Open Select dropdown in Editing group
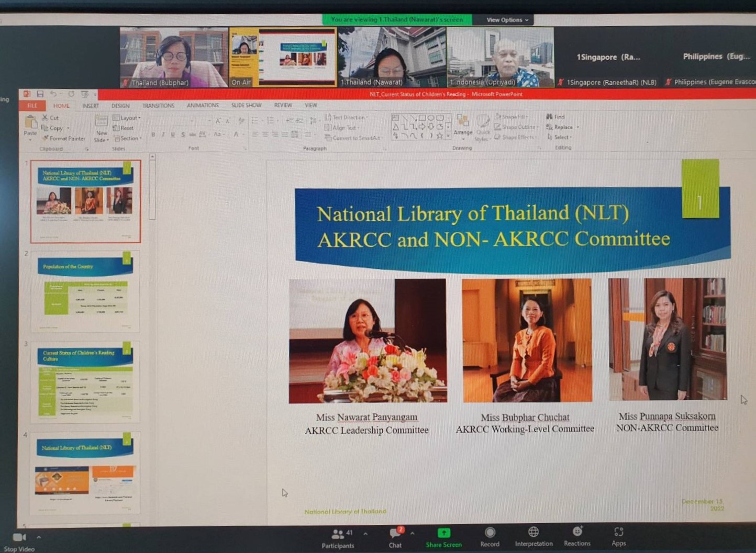Image resolution: width=756 pixels, height=553 pixels. pyautogui.click(x=559, y=137)
